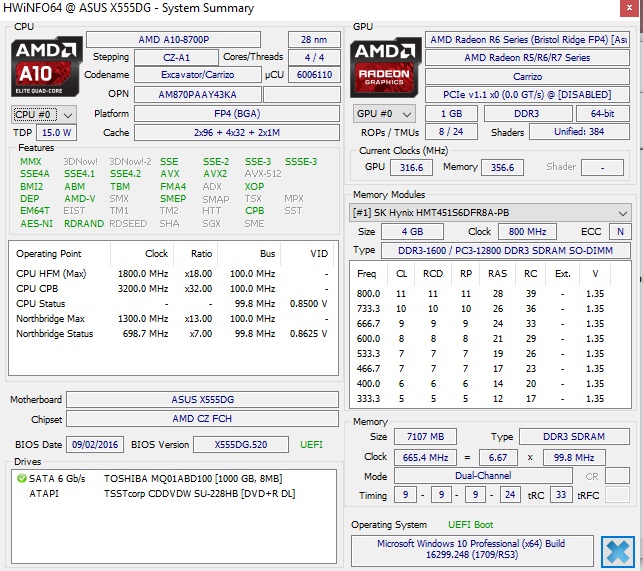Click the PCIe v1.1 x0 DISABLED field

527,95
